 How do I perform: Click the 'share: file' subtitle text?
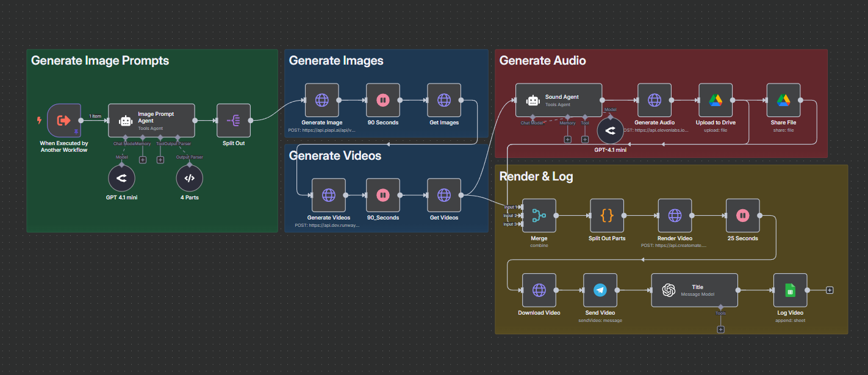783,130
